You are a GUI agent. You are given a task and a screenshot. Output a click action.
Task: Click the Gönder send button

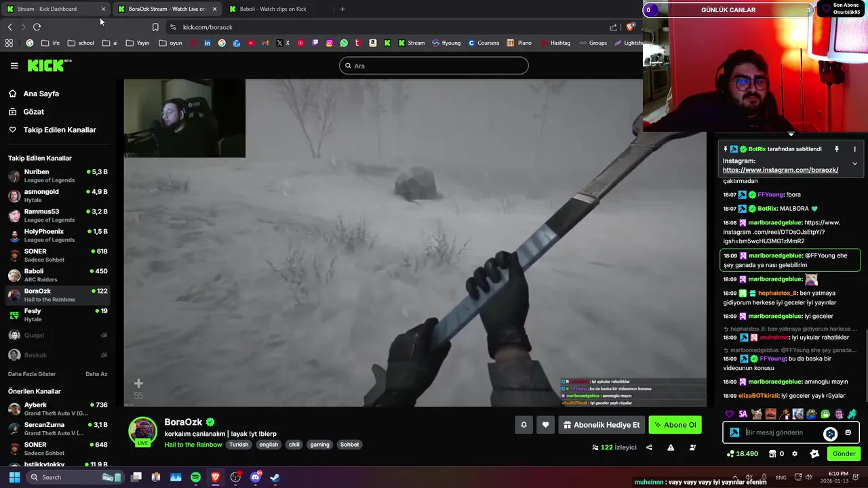click(844, 453)
